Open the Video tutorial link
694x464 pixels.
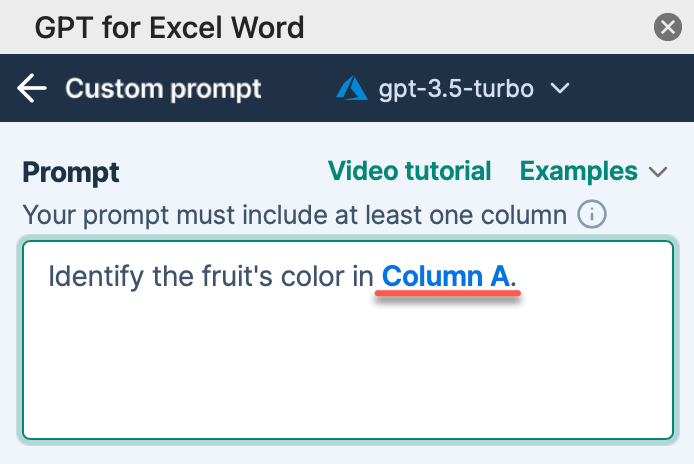[410, 171]
